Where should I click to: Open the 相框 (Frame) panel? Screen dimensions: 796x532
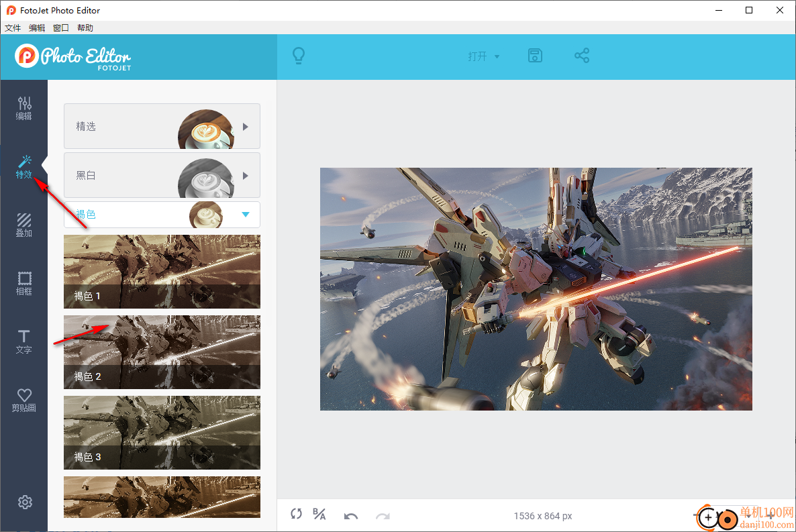pos(24,283)
